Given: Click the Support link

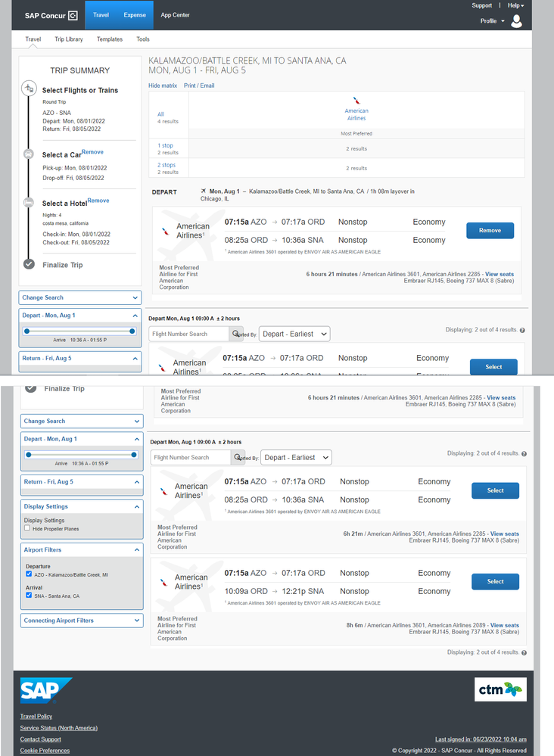Looking at the screenshot, I should (481, 5).
